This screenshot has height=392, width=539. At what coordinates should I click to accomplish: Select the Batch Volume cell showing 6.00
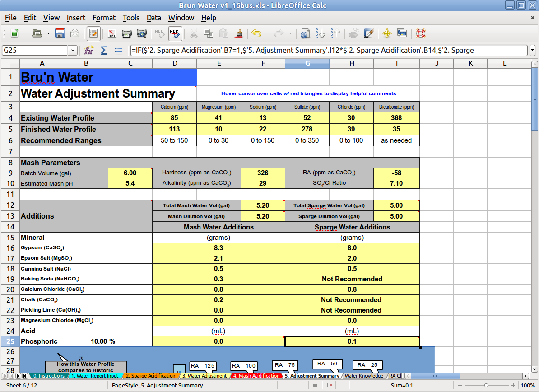pyautogui.click(x=130, y=173)
